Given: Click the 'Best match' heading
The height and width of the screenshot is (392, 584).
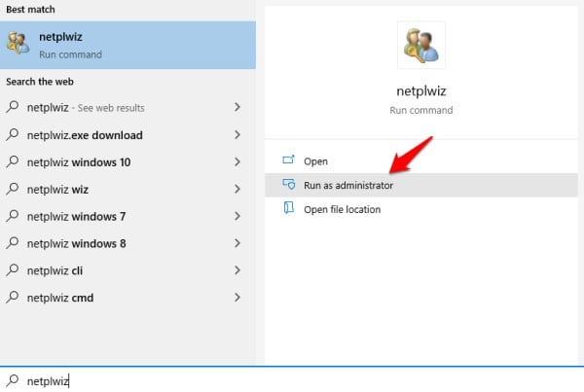Looking at the screenshot, I should [30, 10].
